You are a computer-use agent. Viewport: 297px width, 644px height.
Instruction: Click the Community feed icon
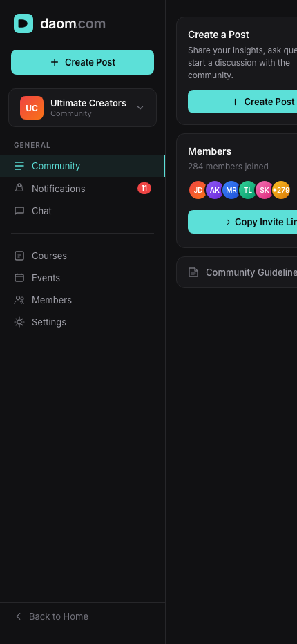(19, 166)
